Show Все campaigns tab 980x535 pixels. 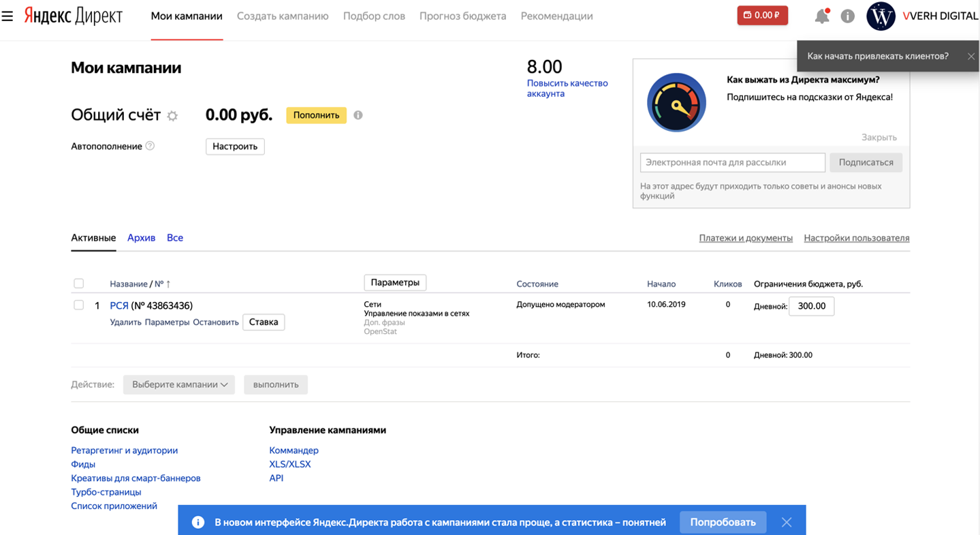(x=175, y=238)
